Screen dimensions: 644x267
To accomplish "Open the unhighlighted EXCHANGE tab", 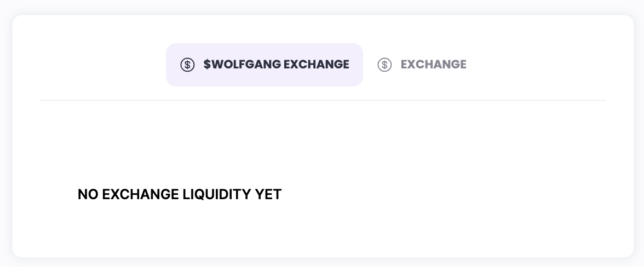I will (422, 65).
